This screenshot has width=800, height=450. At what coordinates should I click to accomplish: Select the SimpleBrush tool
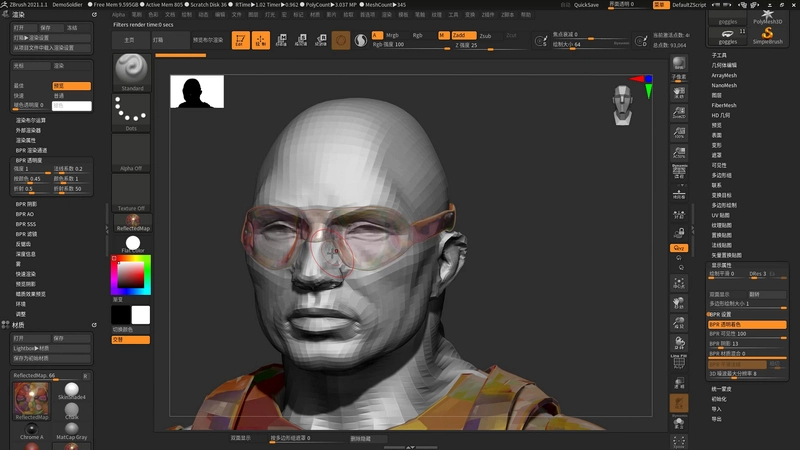coord(767,36)
